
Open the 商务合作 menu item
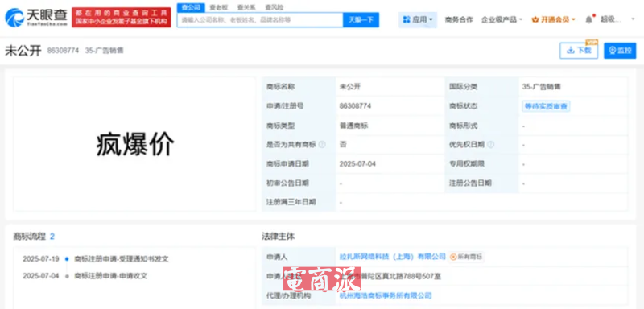(x=459, y=19)
